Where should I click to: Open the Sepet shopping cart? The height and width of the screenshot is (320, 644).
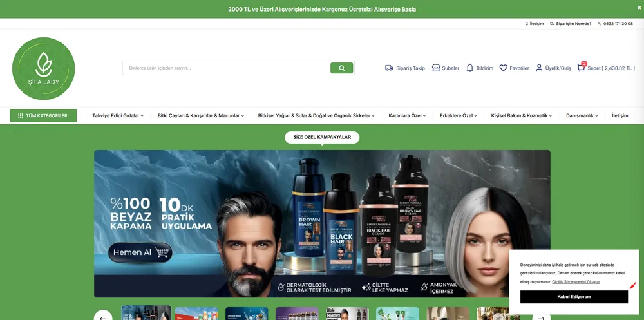pos(606,68)
